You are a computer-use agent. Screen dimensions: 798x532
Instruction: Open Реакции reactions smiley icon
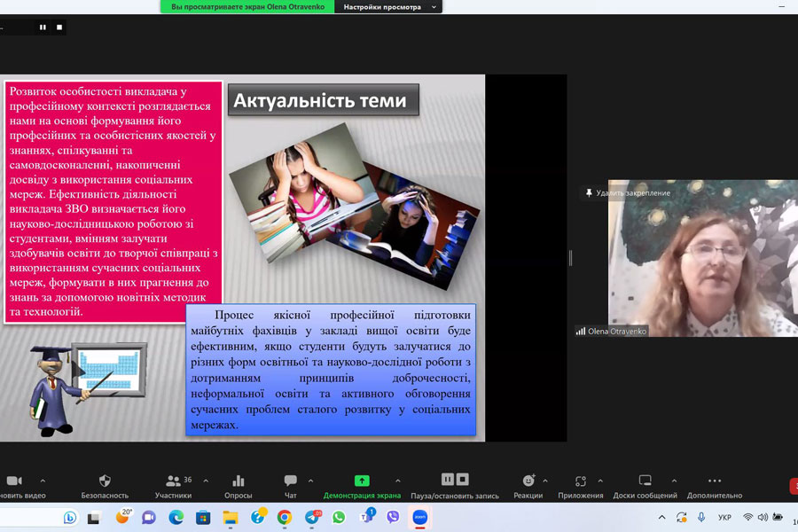tap(528, 481)
